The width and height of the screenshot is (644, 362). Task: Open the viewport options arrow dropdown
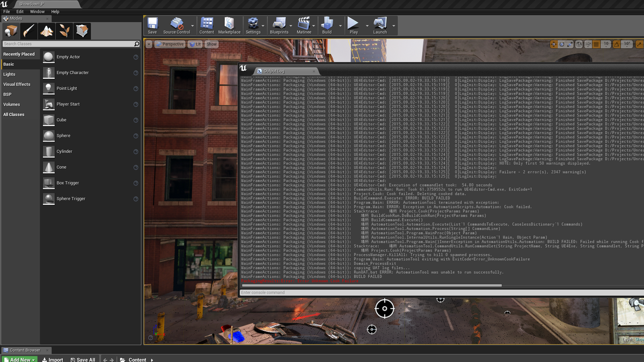(149, 44)
